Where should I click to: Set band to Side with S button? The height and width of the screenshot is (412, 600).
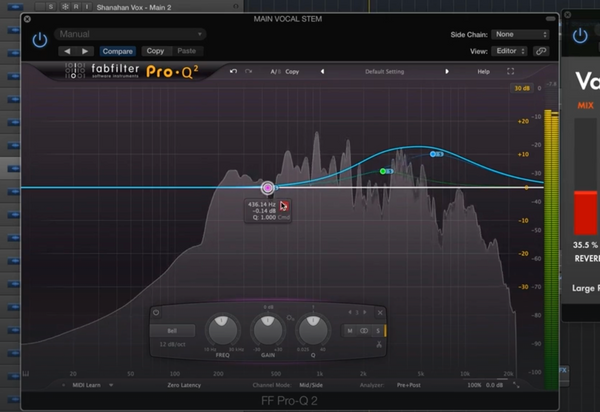click(378, 331)
